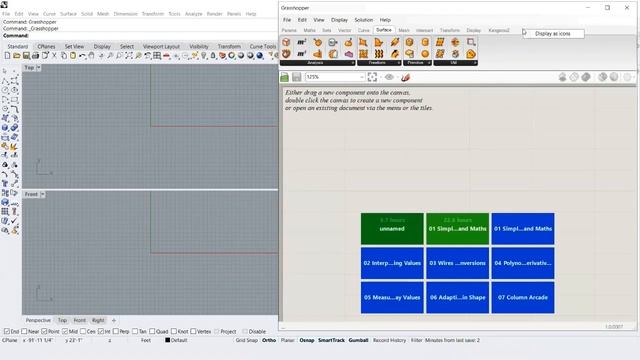Click the blue render sphere icon
Viewport: 640px width, 360px height.
[x=260, y=56]
